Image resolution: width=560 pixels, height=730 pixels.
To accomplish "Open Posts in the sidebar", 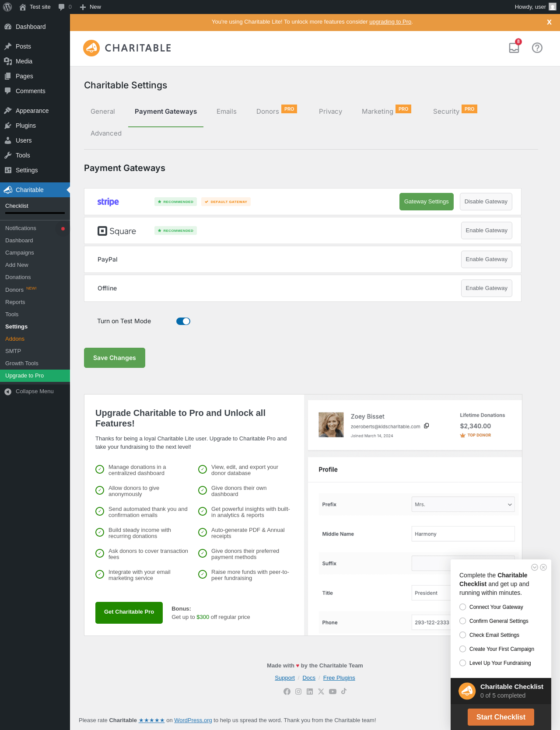I will pos(35,46).
